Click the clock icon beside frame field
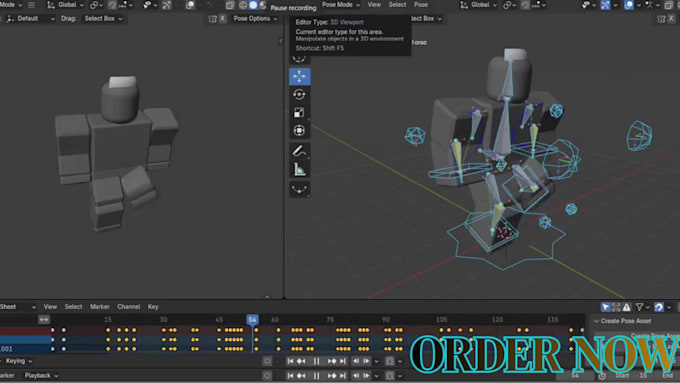680x383 pixels. [602, 376]
